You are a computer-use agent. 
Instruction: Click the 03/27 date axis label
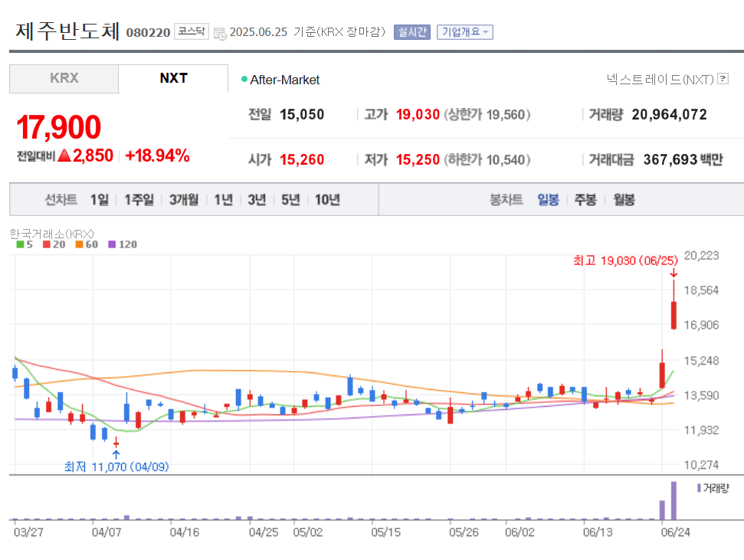(28, 532)
